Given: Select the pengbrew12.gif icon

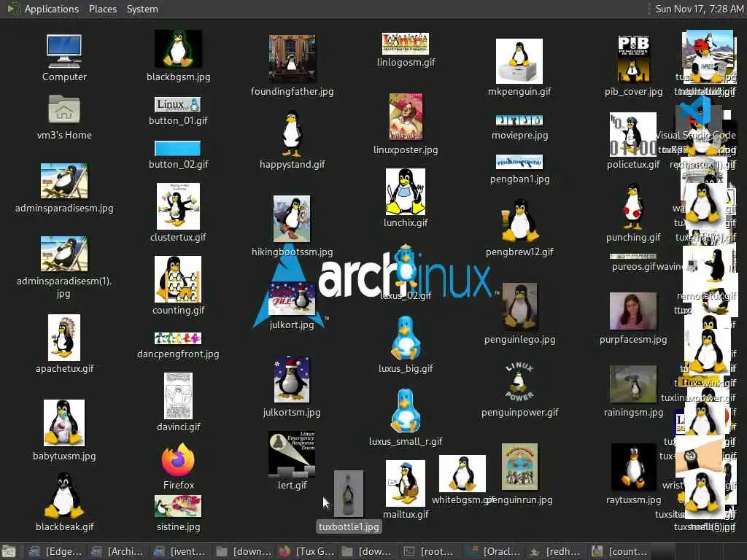Looking at the screenshot, I should point(519,221).
